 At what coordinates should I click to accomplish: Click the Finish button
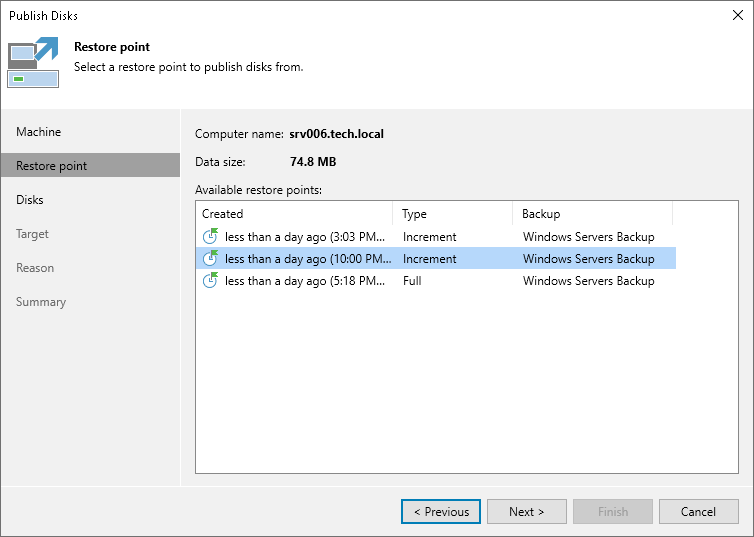point(613,512)
